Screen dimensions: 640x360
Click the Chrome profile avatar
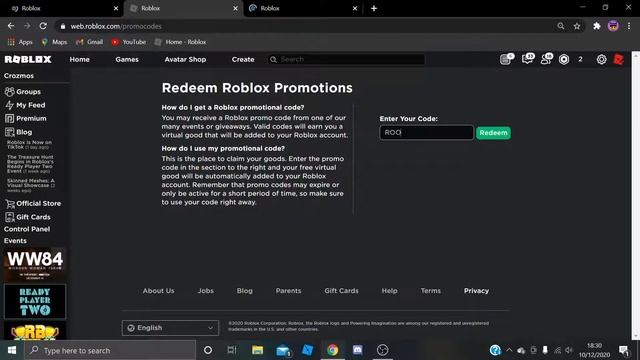point(613,26)
